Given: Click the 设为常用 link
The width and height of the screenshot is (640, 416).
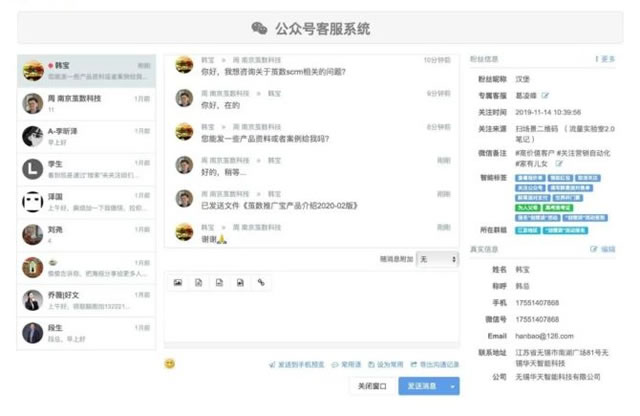Looking at the screenshot, I should point(386,365).
